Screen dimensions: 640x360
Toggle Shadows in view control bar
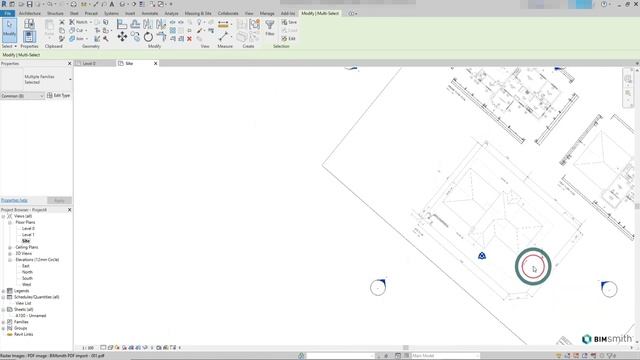(124, 348)
